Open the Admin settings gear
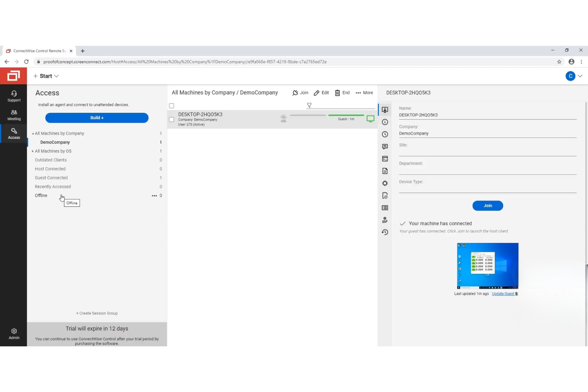The width and height of the screenshot is (588, 392). click(x=14, y=334)
